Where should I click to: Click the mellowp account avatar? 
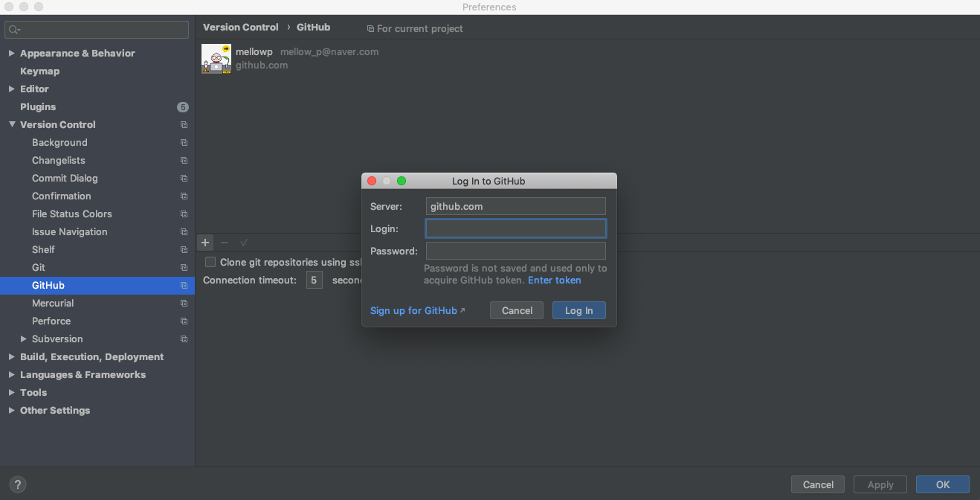(216, 59)
